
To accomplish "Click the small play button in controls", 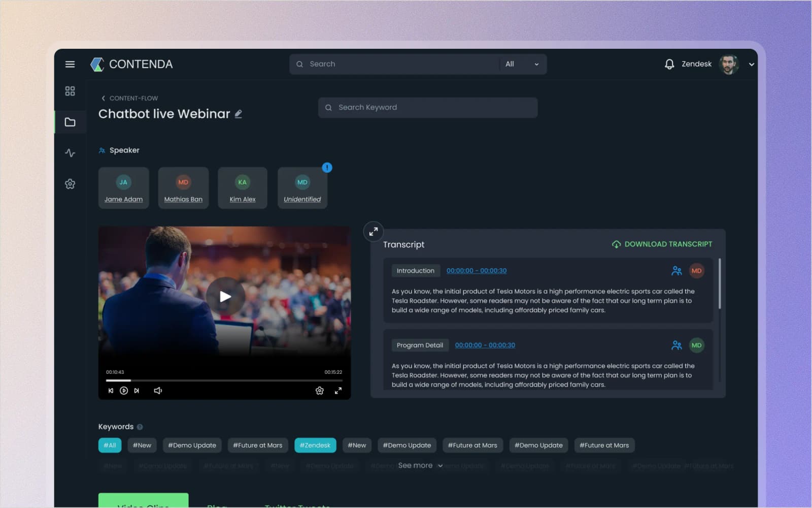I will click(x=124, y=391).
